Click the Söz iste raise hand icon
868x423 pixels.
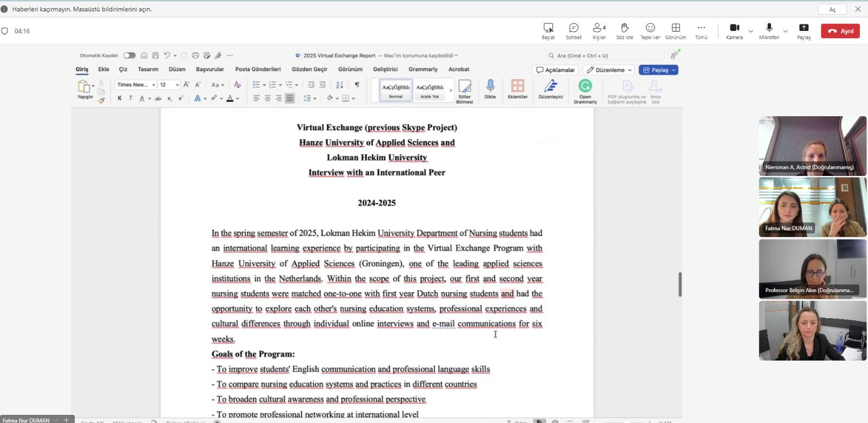point(624,31)
